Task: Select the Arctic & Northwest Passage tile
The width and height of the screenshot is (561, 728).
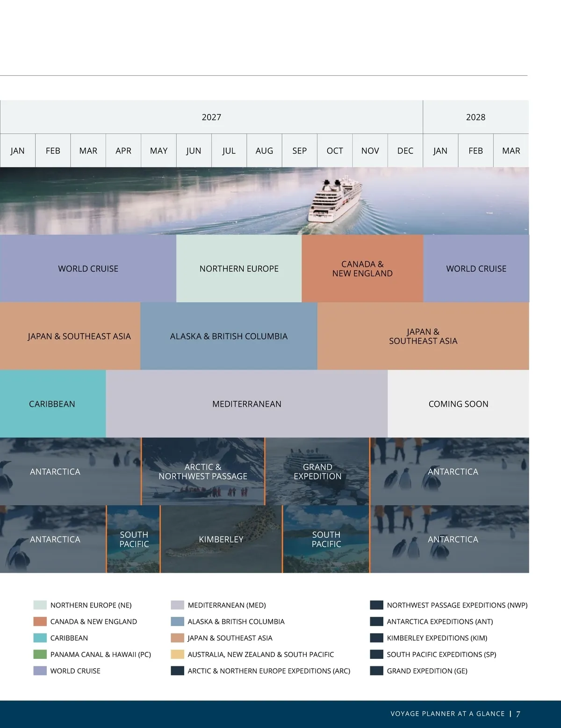Action: [x=203, y=471]
